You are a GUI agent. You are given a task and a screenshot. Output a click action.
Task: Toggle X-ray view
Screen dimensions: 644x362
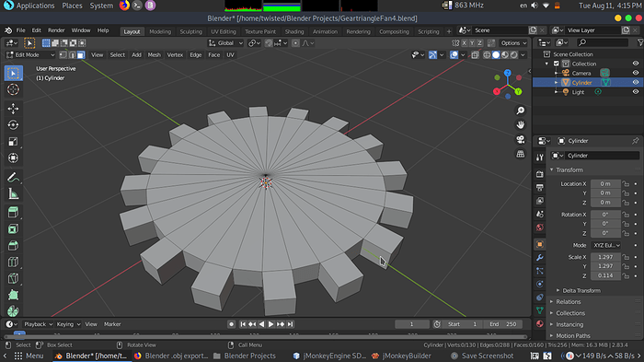(476, 54)
